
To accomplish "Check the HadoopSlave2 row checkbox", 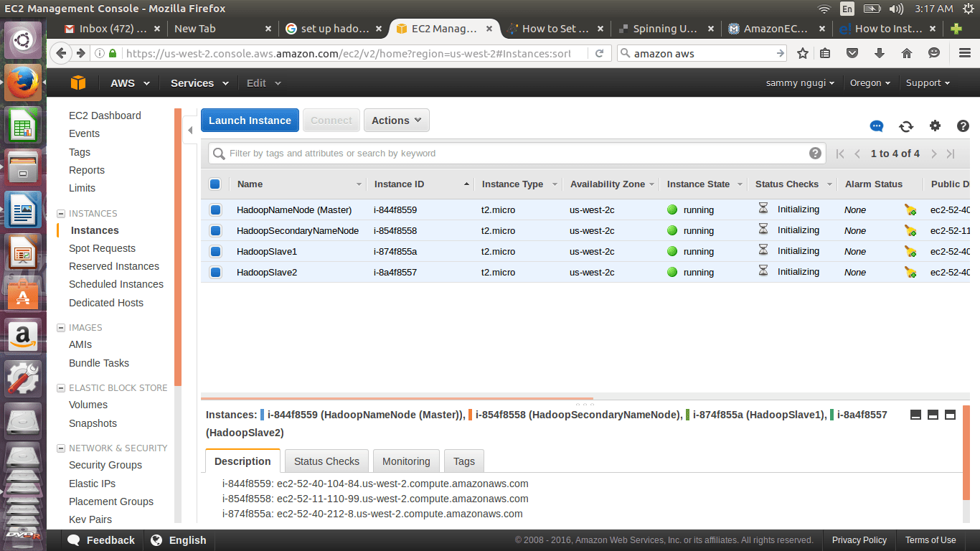I will tap(215, 272).
